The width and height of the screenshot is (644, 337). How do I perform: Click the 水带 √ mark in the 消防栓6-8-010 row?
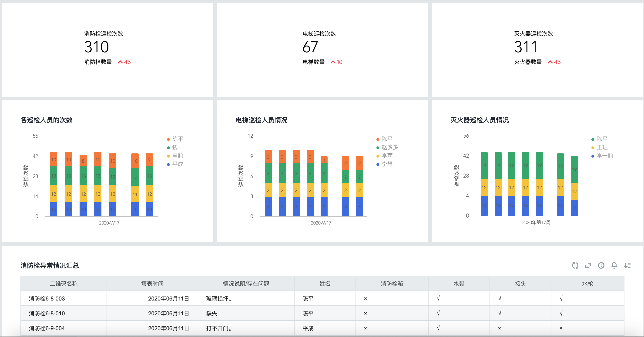coord(438,313)
